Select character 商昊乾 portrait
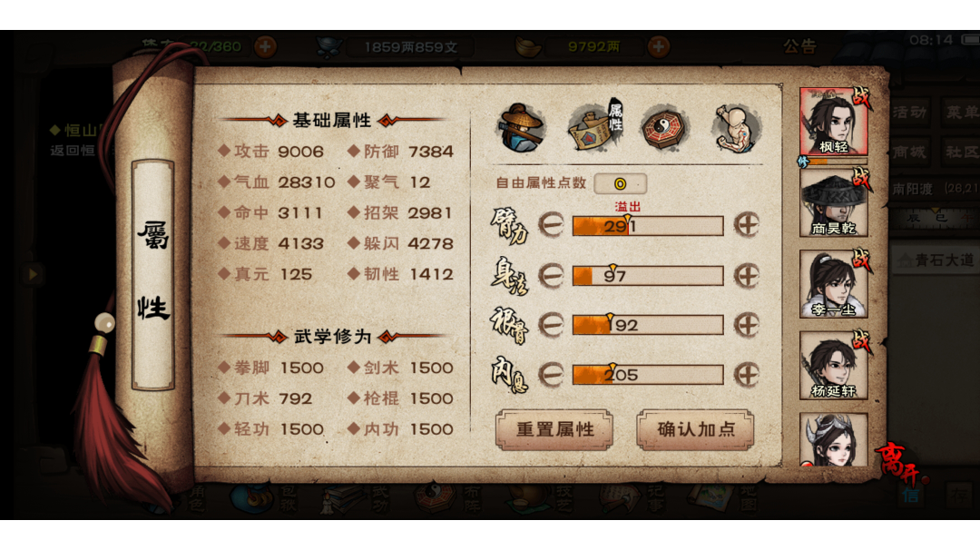The image size is (980, 550). [834, 203]
